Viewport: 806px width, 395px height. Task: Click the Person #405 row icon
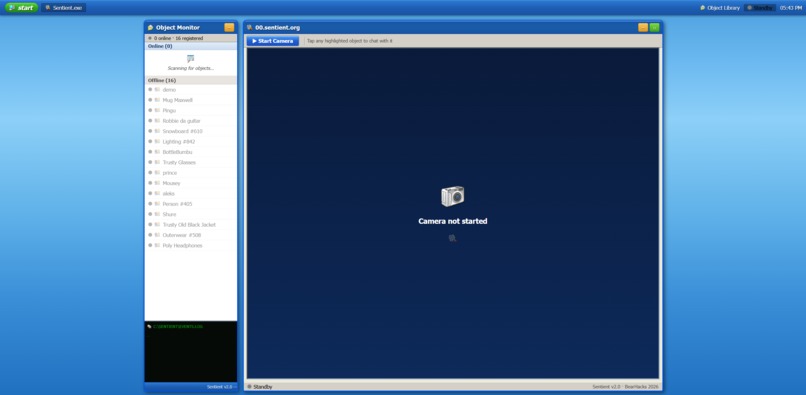[157, 204]
